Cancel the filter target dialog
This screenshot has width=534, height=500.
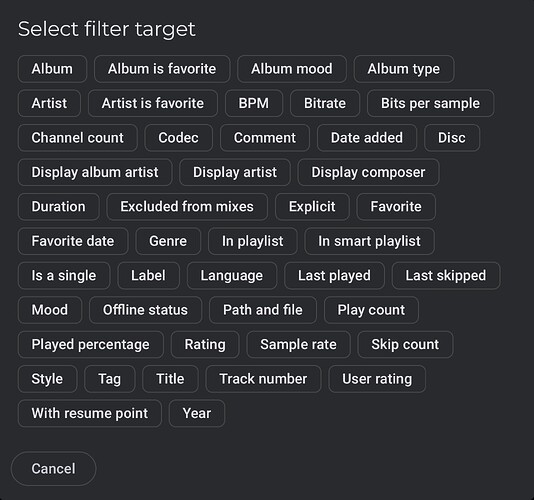(x=53, y=469)
